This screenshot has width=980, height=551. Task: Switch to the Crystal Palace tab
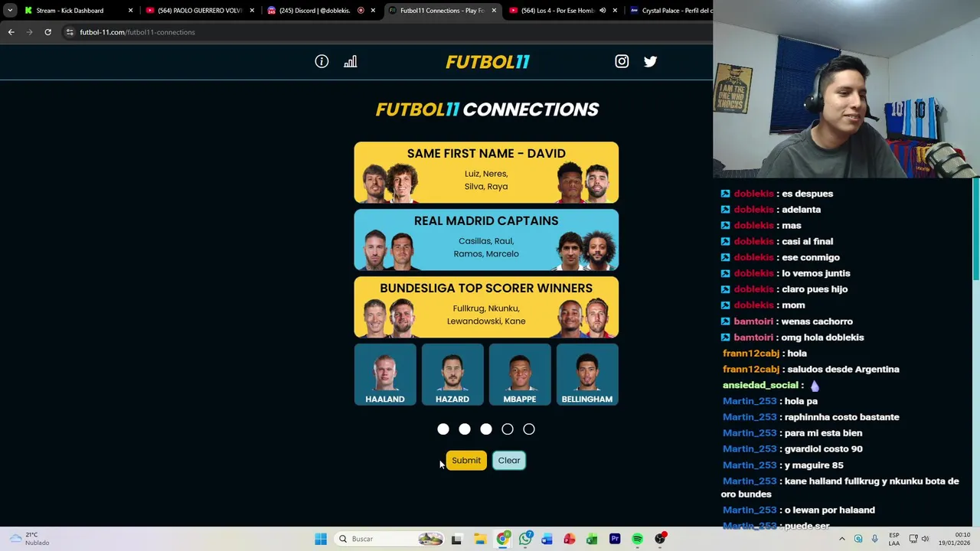pos(670,11)
